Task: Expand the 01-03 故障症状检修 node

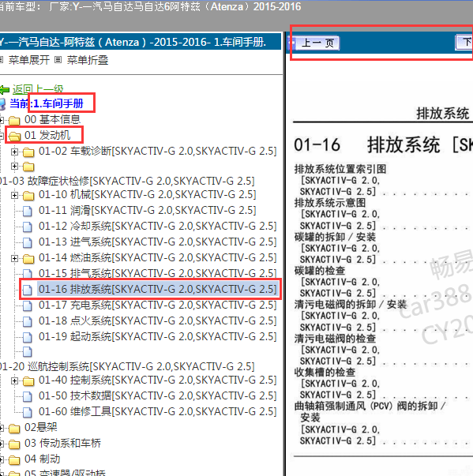Action: click(14, 166)
